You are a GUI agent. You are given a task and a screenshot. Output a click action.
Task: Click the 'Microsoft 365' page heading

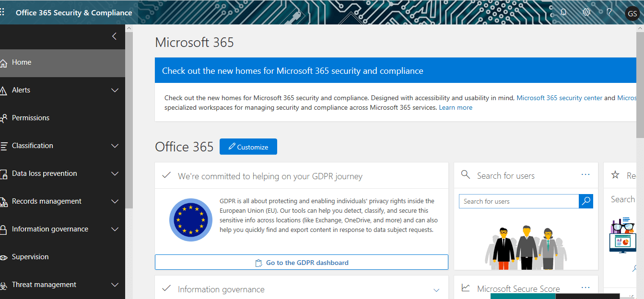coord(195,42)
